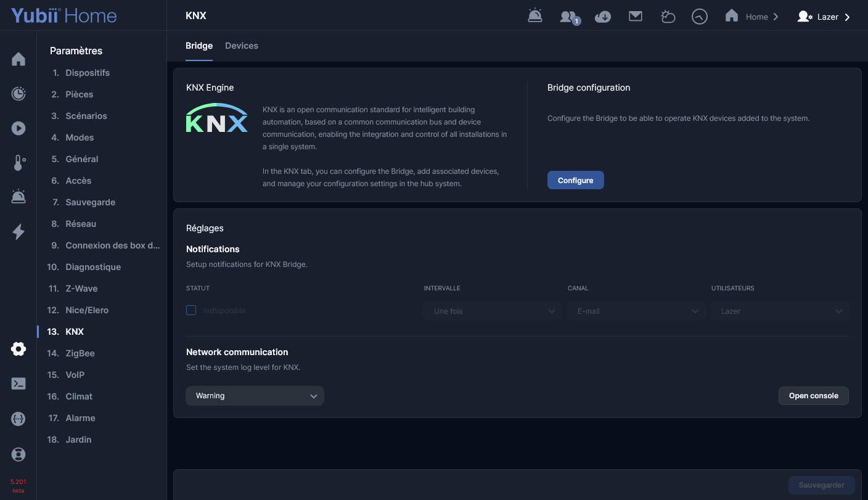The width and height of the screenshot is (868, 500).
Task: Click the users icon with badge 1
Action: [568, 17]
